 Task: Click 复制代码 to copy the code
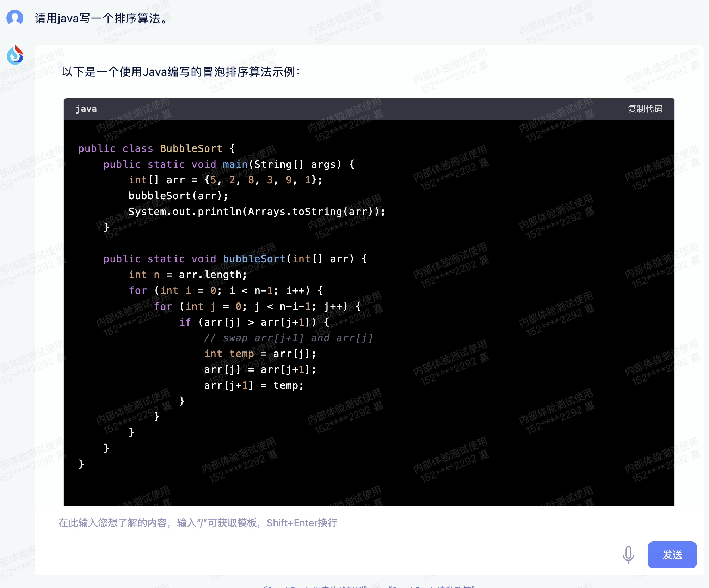[645, 109]
